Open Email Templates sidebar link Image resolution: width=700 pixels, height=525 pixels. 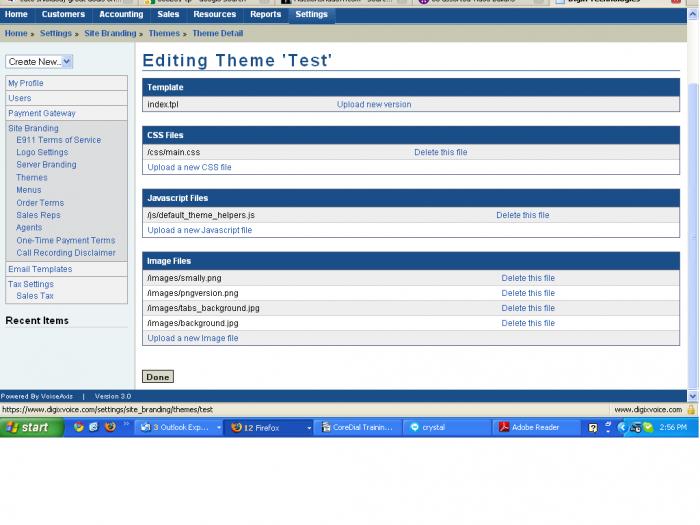tap(40, 269)
